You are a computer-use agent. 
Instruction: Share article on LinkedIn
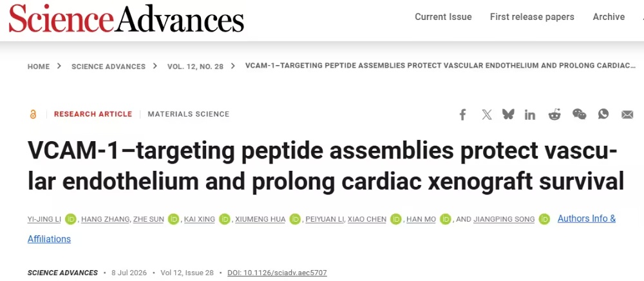tap(530, 115)
